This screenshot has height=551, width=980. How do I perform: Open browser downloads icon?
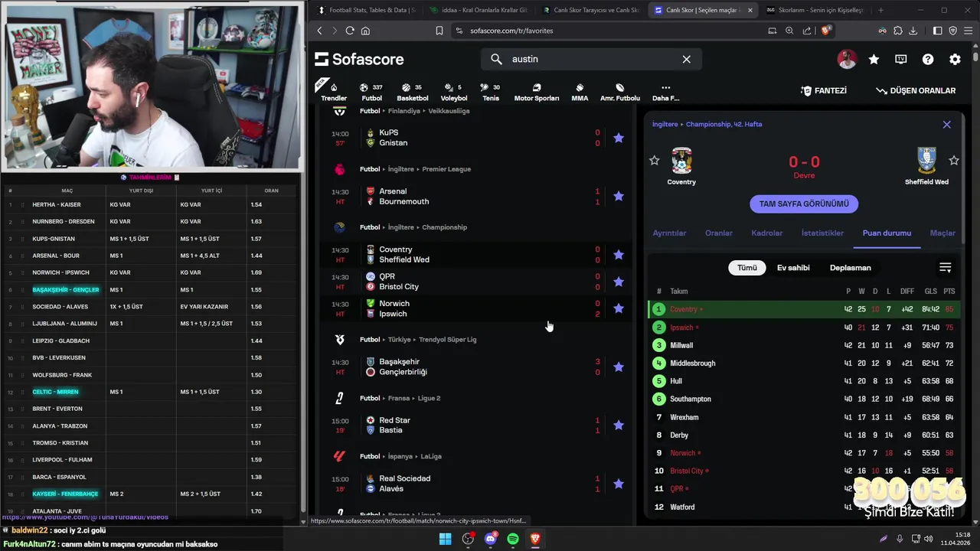913,31
